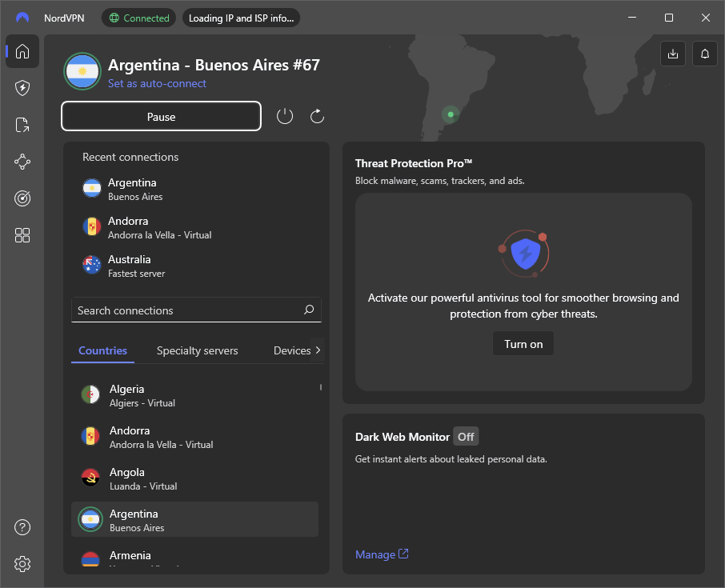
Task: Connect to Algeria Algiers - Virtual
Action: click(x=194, y=396)
